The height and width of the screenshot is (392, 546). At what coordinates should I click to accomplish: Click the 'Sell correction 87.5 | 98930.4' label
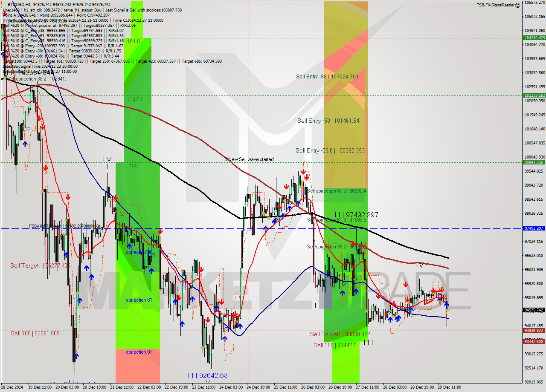[x=337, y=191]
